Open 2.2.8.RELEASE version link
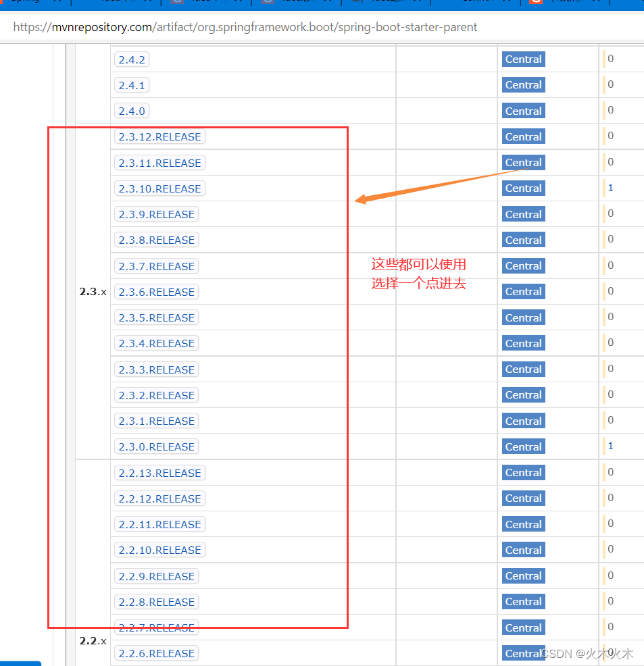This screenshot has height=666, width=644. tap(156, 602)
